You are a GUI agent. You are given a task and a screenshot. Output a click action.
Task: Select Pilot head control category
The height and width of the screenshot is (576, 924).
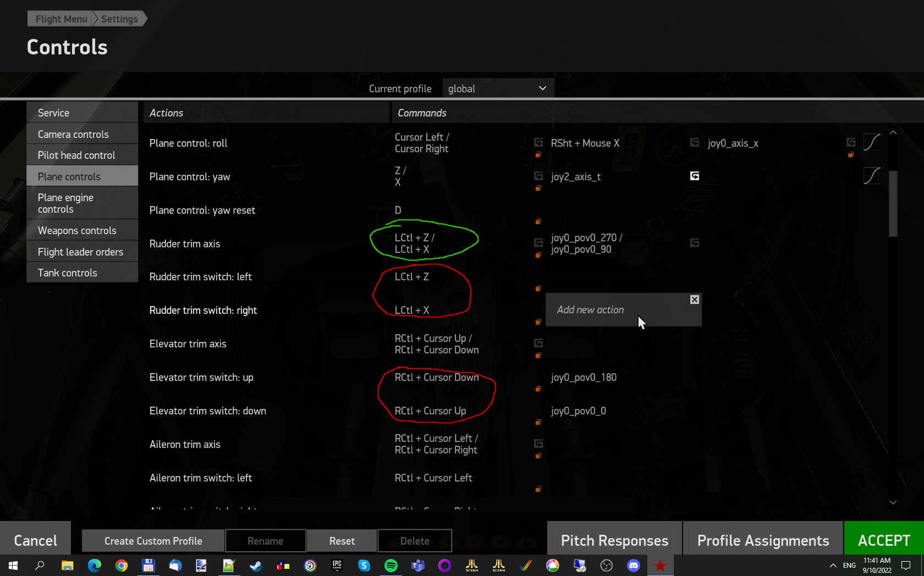click(x=82, y=155)
